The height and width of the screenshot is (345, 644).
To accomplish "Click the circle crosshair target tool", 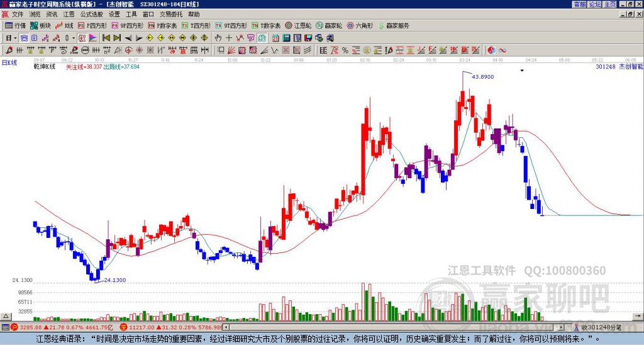I will point(128,50).
